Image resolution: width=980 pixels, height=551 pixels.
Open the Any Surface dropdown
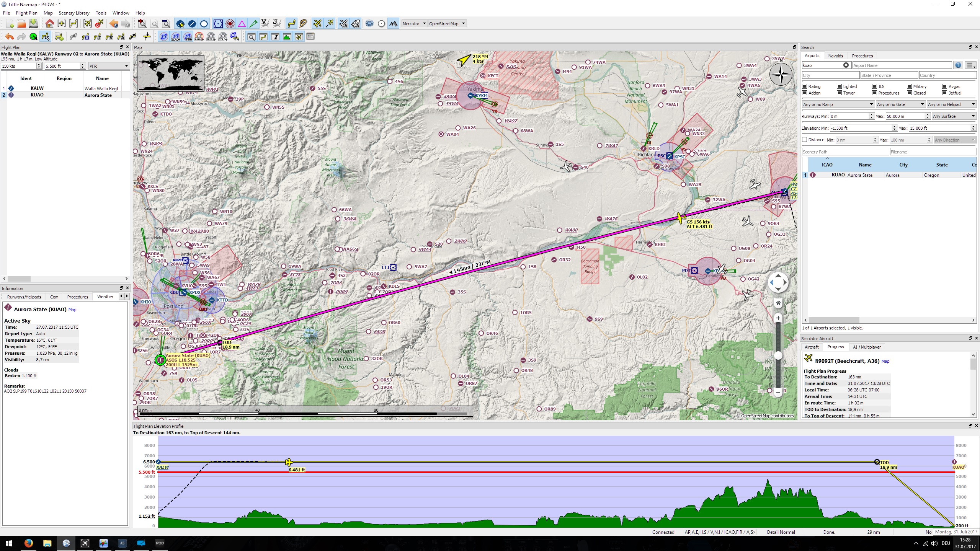(x=954, y=116)
